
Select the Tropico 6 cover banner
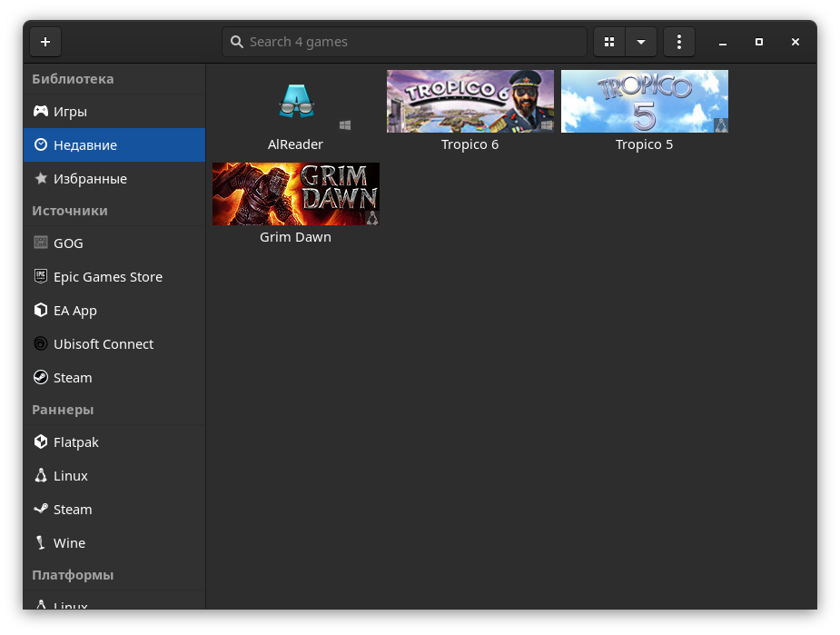[x=470, y=101]
